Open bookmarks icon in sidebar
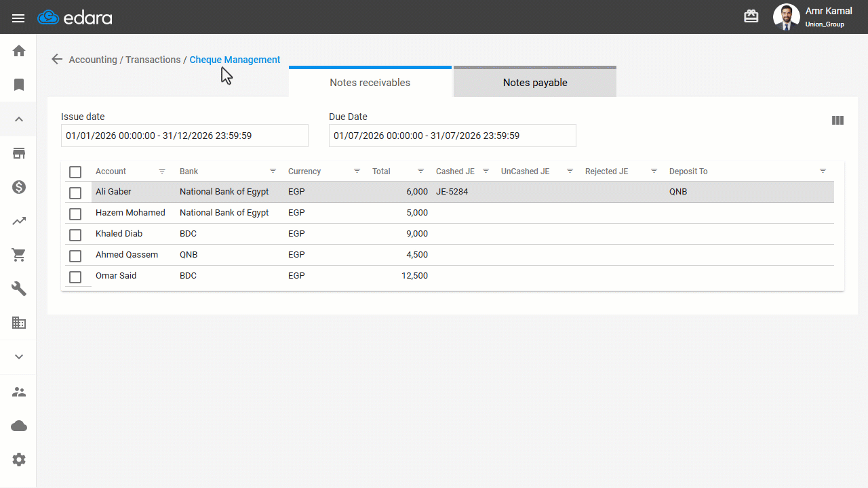This screenshot has width=868, height=488. point(19,85)
